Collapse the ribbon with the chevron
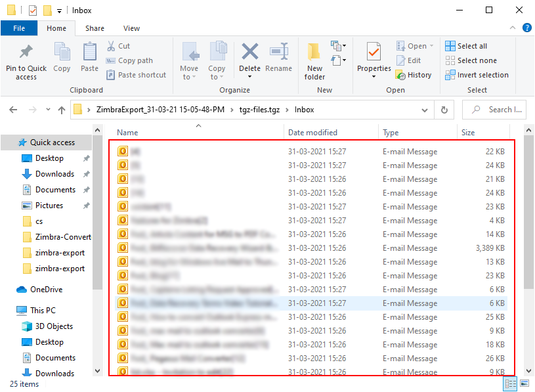Viewport: 535px width, 392px height. point(512,28)
